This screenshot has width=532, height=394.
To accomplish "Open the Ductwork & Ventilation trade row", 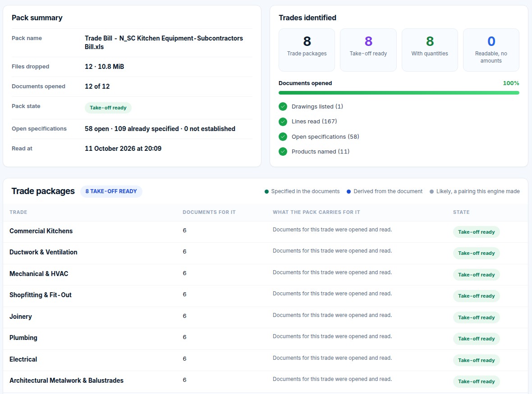I will pos(266,253).
